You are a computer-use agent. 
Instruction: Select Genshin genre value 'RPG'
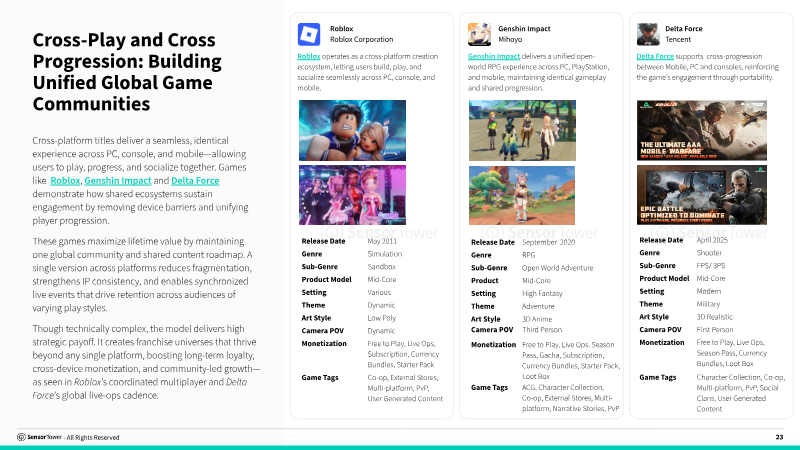[529, 255]
